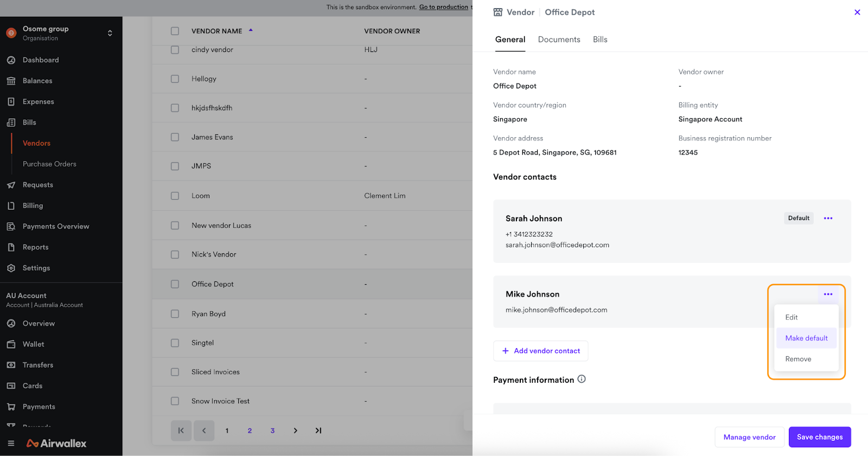Go to previous page arrow

pos(204,431)
